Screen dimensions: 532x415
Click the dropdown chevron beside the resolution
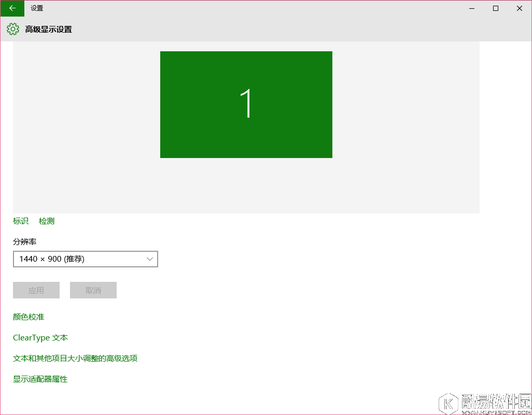pyautogui.click(x=150, y=259)
